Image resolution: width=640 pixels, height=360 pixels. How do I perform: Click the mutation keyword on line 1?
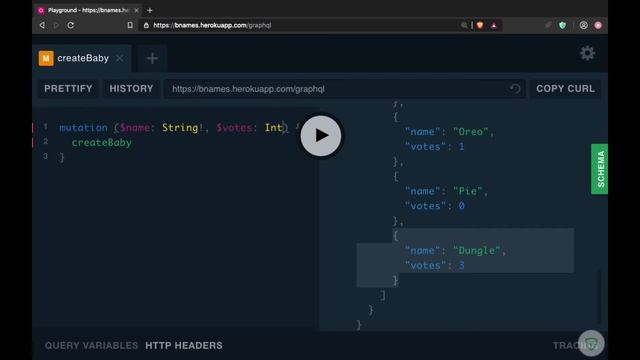tap(83, 128)
